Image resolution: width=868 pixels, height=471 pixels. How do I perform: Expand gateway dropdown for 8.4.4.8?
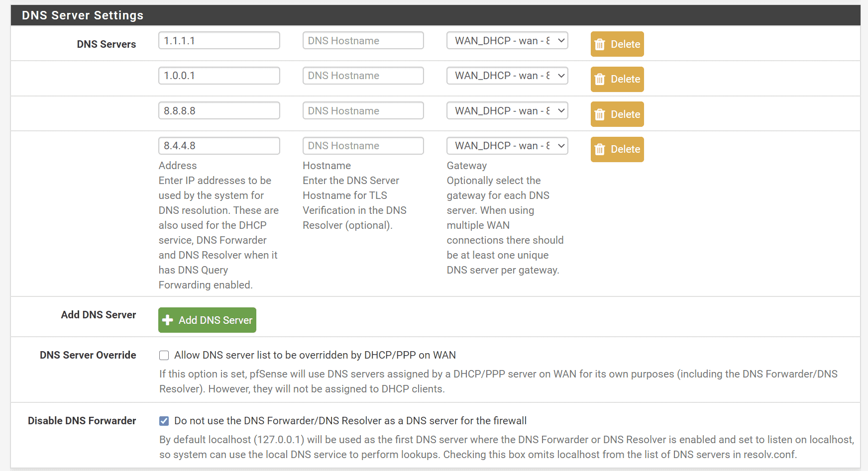click(507, 146)
